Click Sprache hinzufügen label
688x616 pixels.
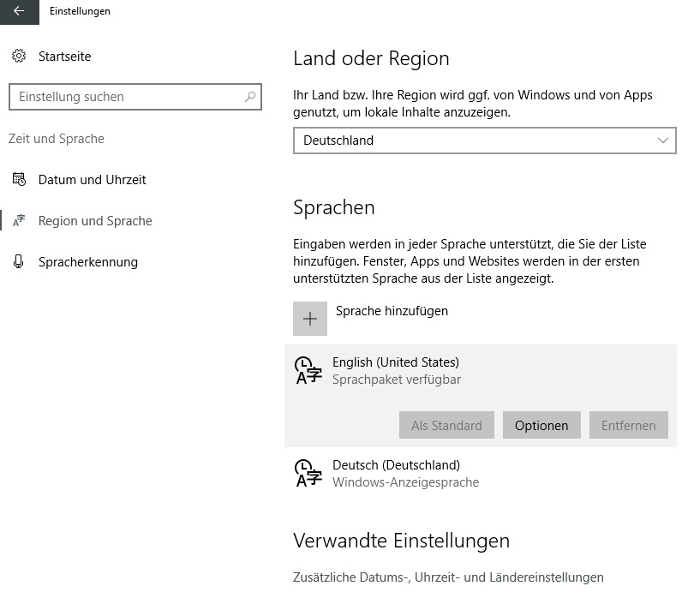coord(392,311)
